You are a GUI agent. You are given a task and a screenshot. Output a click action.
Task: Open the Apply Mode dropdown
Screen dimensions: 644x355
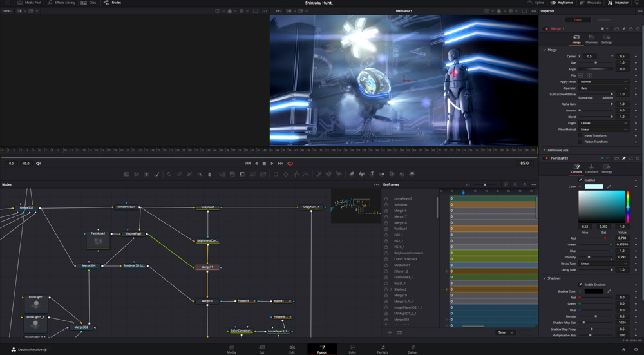pyautogui.click(x=603, y=82)
